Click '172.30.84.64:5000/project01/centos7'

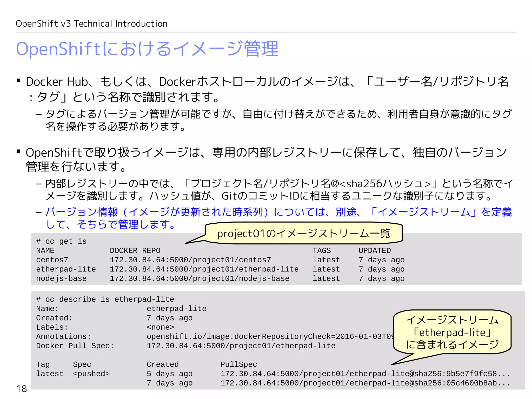(x=190, y=260)
